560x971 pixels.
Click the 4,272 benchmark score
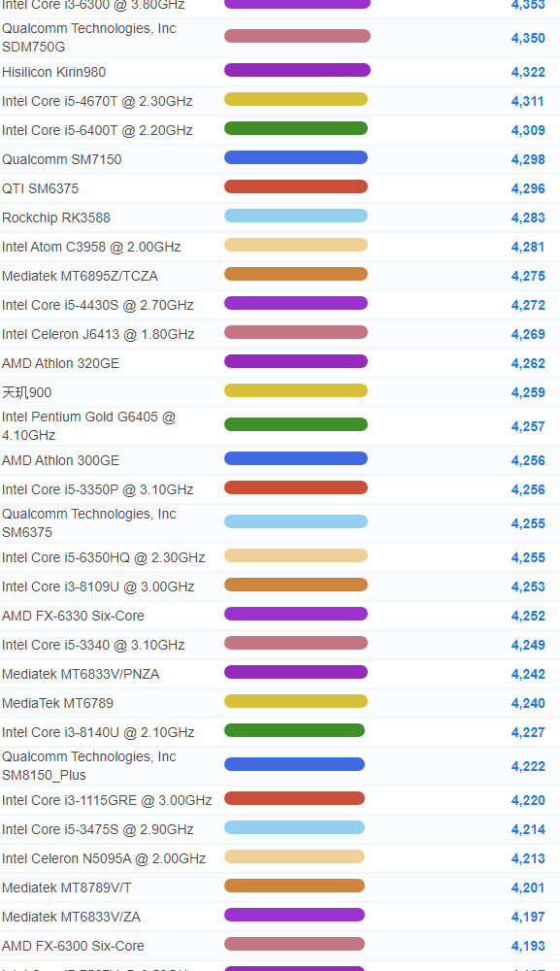pyautogui.click(x=528, y=305)
